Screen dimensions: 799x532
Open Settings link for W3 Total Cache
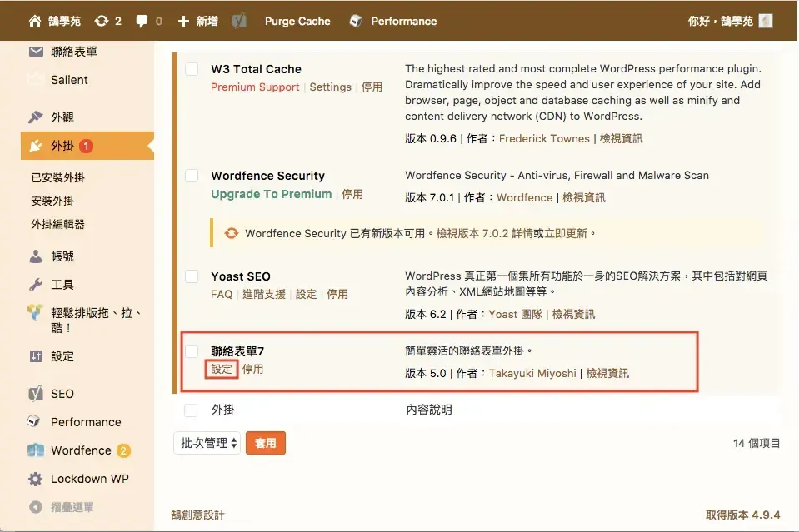tap(330, 87)
